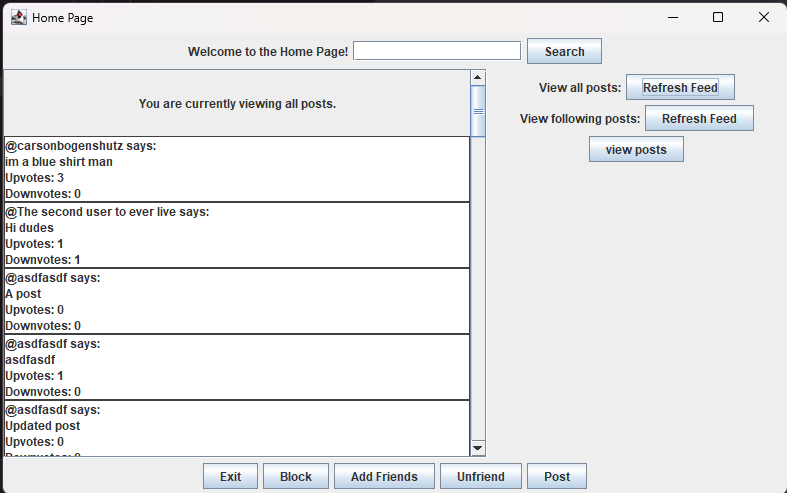Refresh feed for View following posts
The height and width of the screenshot is (493, 787).
tap(699, 118)
